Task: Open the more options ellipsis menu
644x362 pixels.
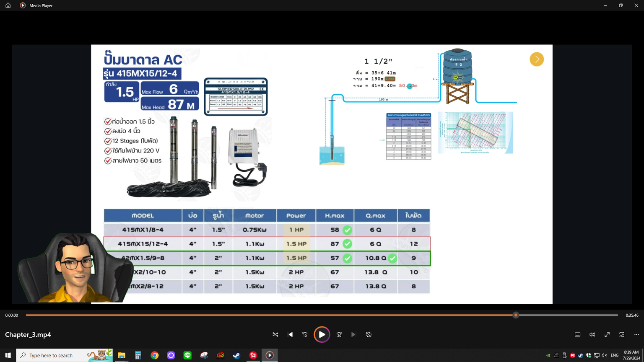Action: (x=636, y=335)
